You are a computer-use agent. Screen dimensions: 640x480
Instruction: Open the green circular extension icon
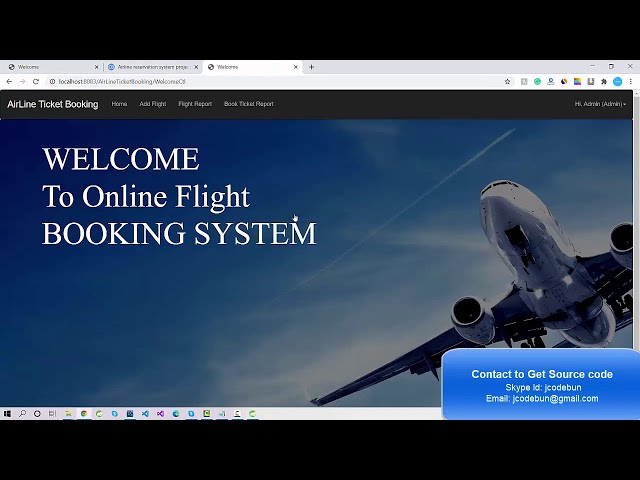coord(538,82)
